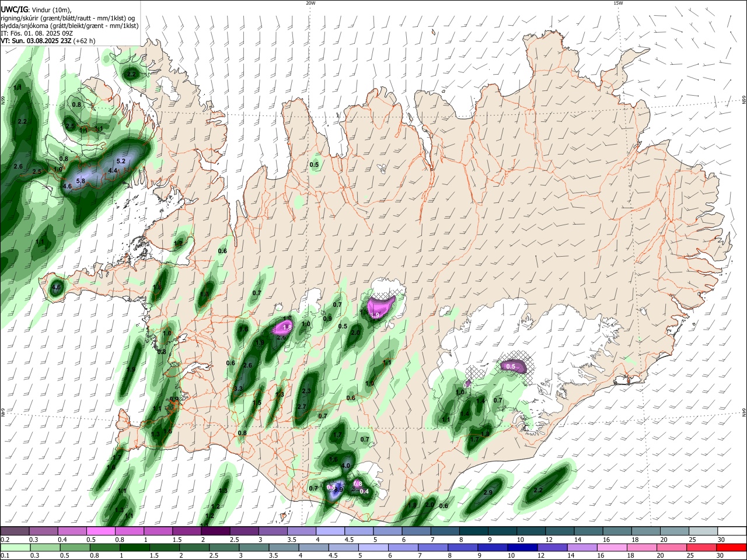This screenshot has height=560, width=747.
Task: Click the 'slydda/snjókoma' legend description line
Action: click(69, 26)
